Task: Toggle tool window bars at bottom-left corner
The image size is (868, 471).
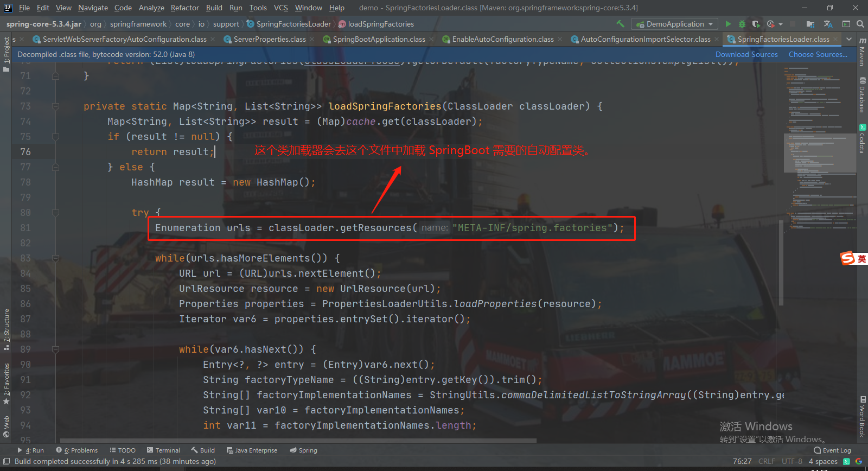Action: (7, 461)
